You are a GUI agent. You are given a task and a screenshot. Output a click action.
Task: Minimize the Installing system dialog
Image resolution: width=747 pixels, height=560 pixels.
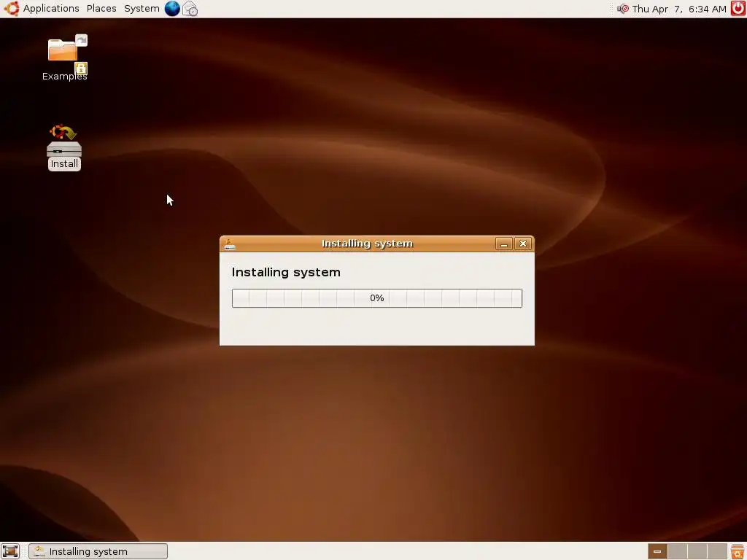(x=503, y=244)
